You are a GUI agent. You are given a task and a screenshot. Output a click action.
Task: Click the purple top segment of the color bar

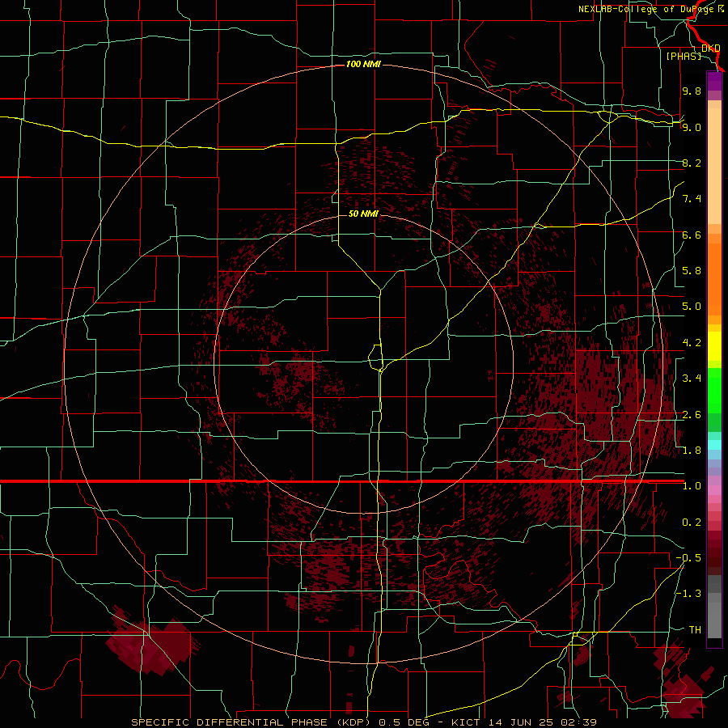click(x=714, y=81)
